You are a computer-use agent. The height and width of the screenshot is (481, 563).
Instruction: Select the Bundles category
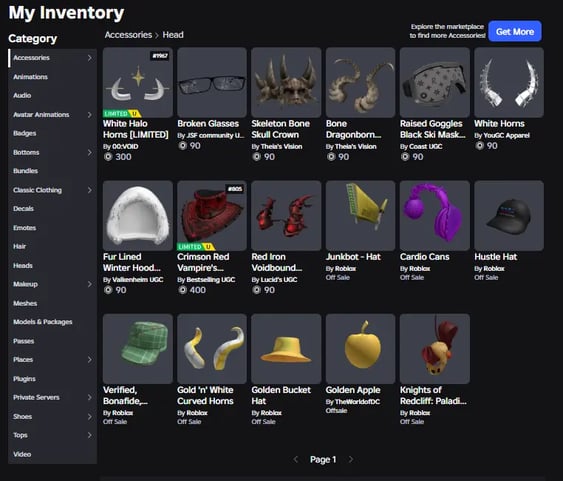pos(25,171)
